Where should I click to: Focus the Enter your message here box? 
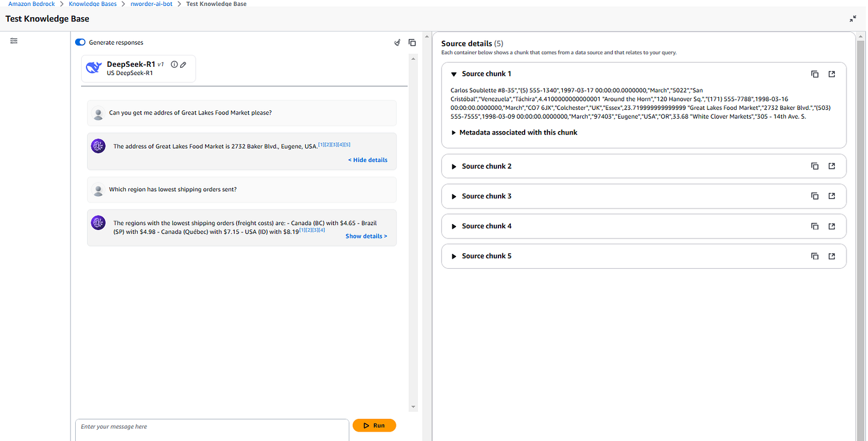coord(212,430)
